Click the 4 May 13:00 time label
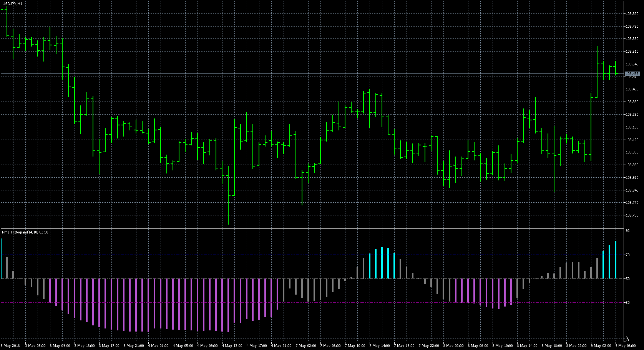This screenshot has height=350, width=644. pos(232,345)
